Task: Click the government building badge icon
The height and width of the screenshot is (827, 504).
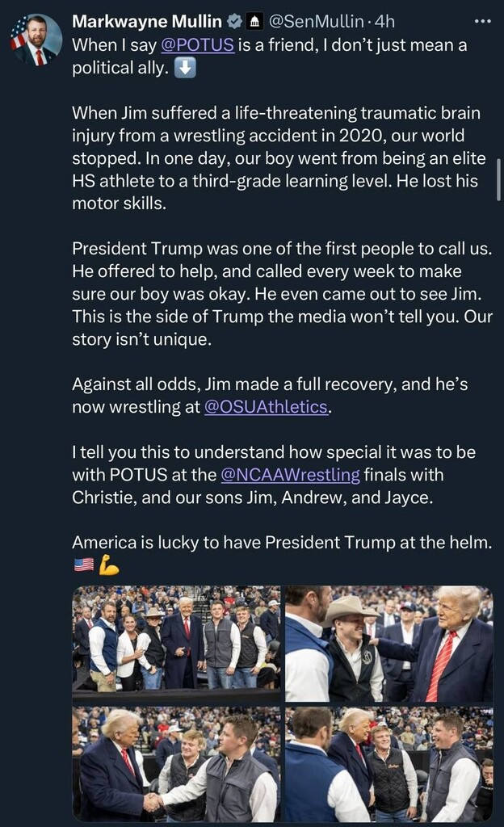Action: (x=254, y=22)
